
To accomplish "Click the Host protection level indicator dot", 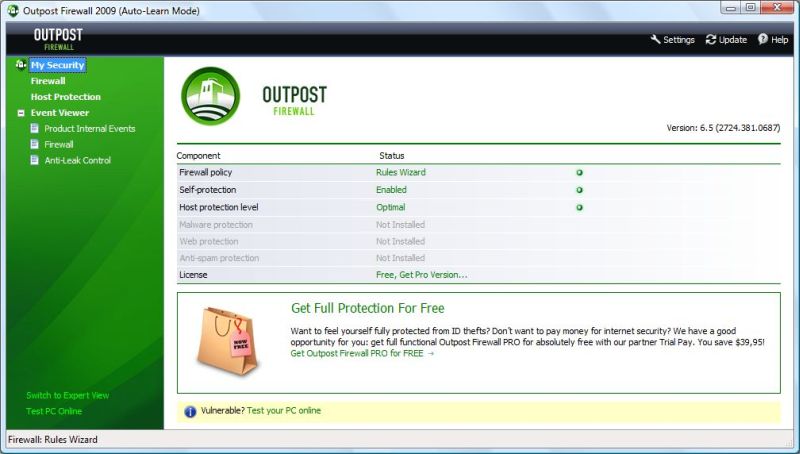I will tap(579, 208).
